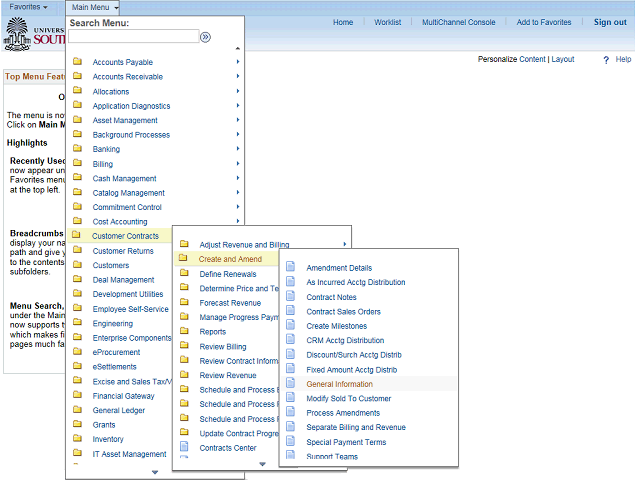Click the Accounts Payable folder icon
This screenshot has height=480, width=640.
tap(77, 62)
